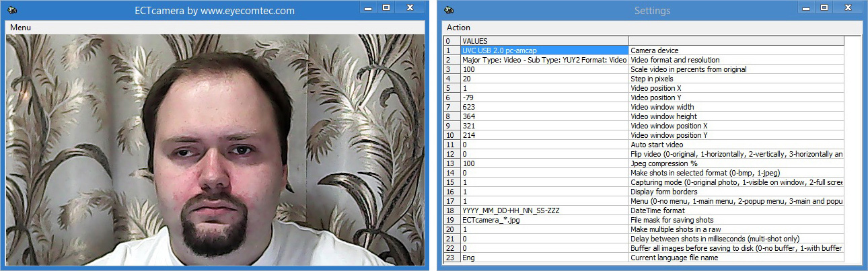
Task: Select the value '100' for Scale video in percents
Action: [x=544, y=69]
